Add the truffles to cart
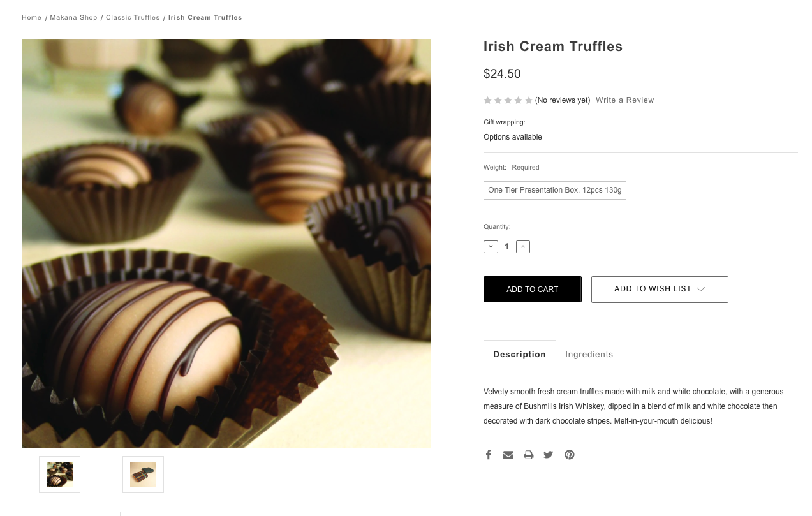Viewport: 812px width, 516px height. pos(532,290)
